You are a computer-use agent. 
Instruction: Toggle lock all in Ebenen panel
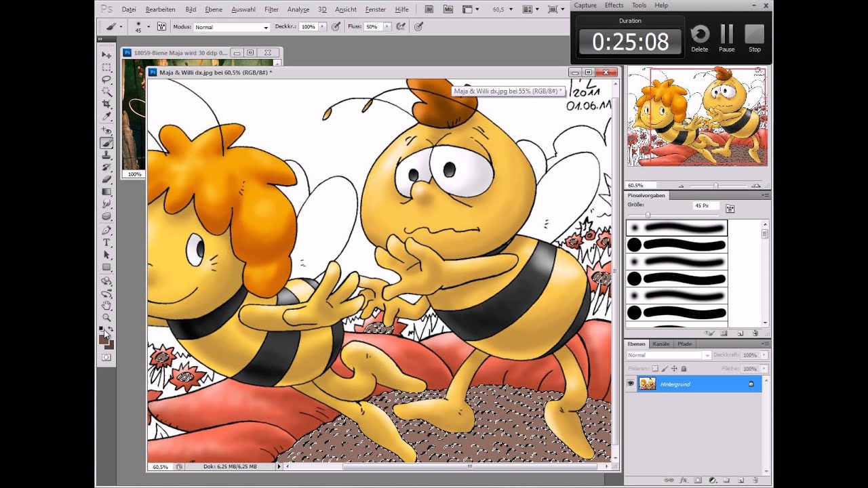pyautogui.click(x=684, y=369)
